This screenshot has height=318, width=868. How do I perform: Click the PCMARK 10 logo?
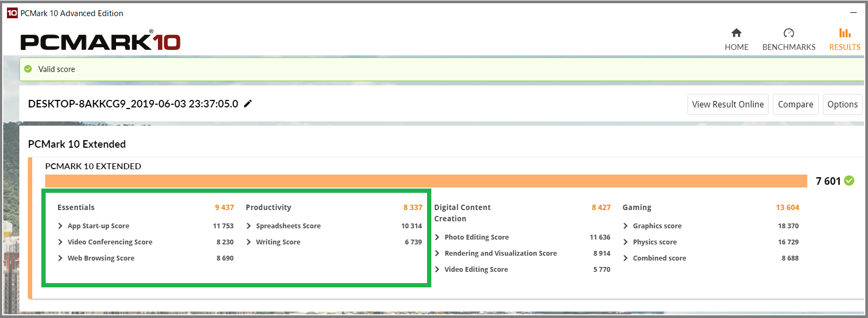click(x=100, y=41)
